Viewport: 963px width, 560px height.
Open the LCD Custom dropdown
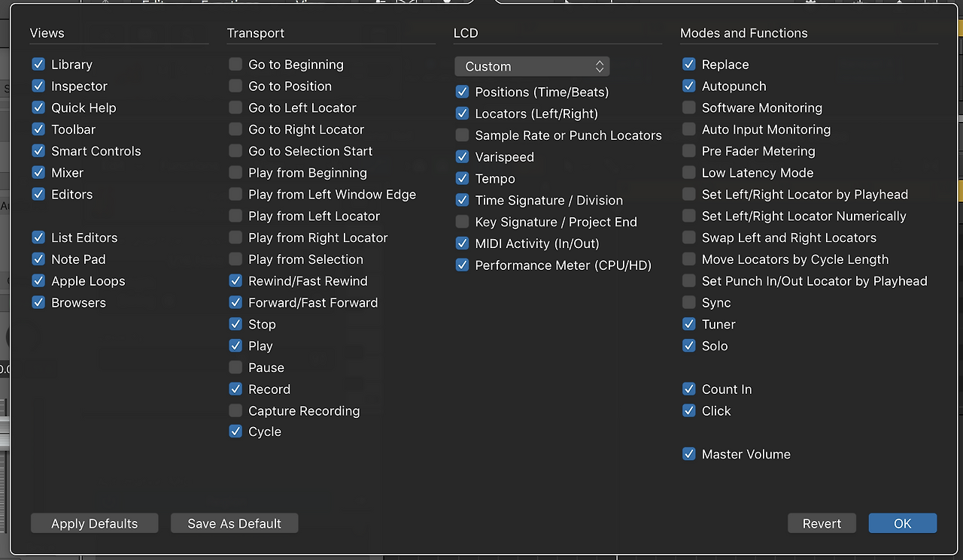click(x=532, y=66)
